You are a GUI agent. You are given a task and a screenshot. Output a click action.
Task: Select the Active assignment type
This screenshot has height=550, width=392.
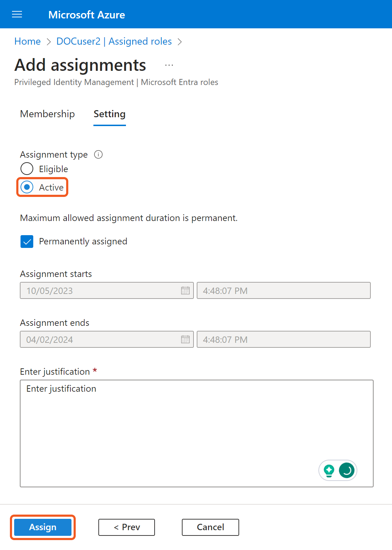(27, 187)
